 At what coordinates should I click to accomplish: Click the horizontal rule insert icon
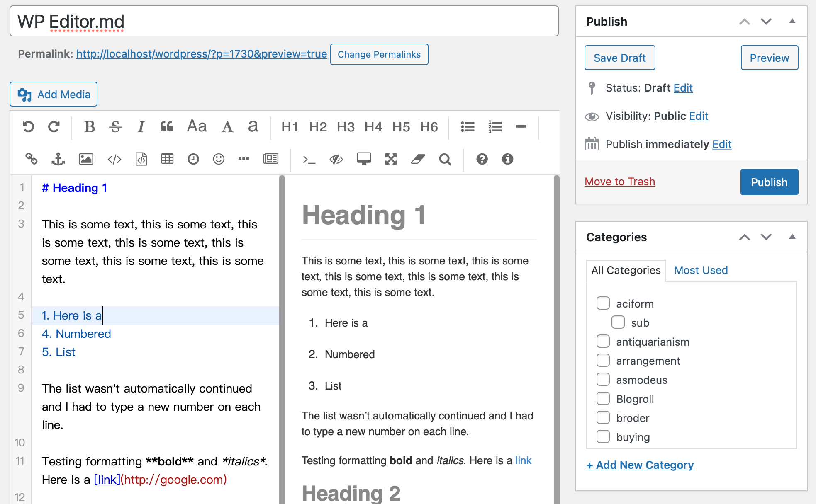pyautogui.click(x=521, y=127)
